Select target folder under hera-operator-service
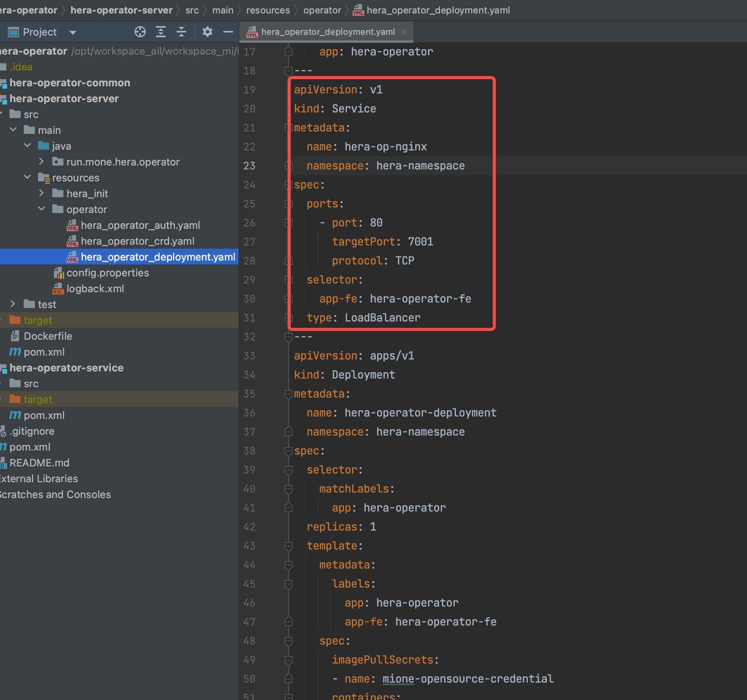The image size is (747, 700). 38,399
